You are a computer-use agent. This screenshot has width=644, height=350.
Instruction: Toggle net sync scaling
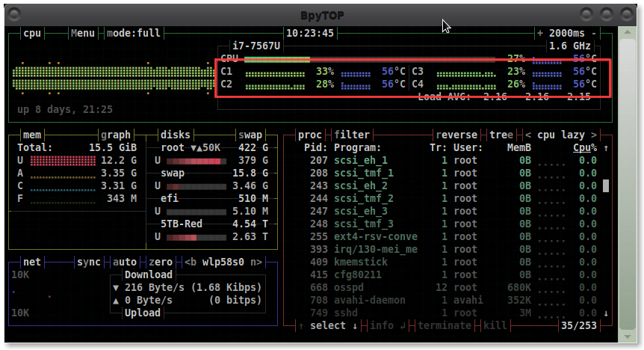(89, 262)
